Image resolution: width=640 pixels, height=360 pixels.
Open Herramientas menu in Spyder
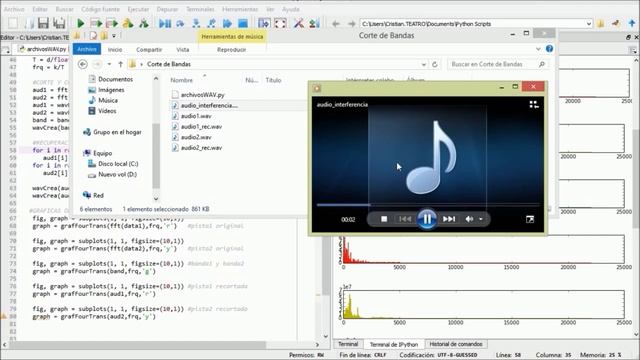point(240,9)
